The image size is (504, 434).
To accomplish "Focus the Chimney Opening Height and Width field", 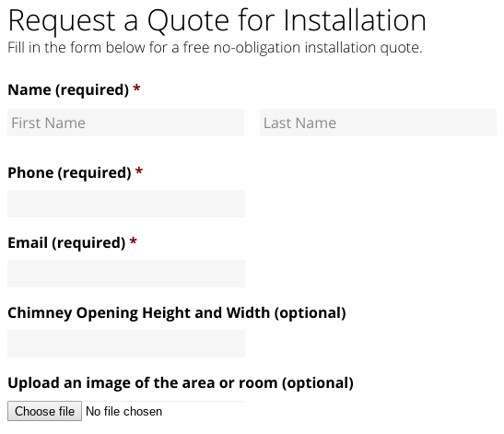I will click(x=126, y=344).
